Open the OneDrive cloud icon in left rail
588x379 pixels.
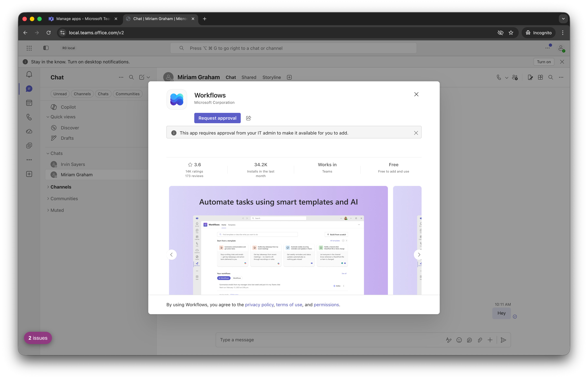point(29,131)
